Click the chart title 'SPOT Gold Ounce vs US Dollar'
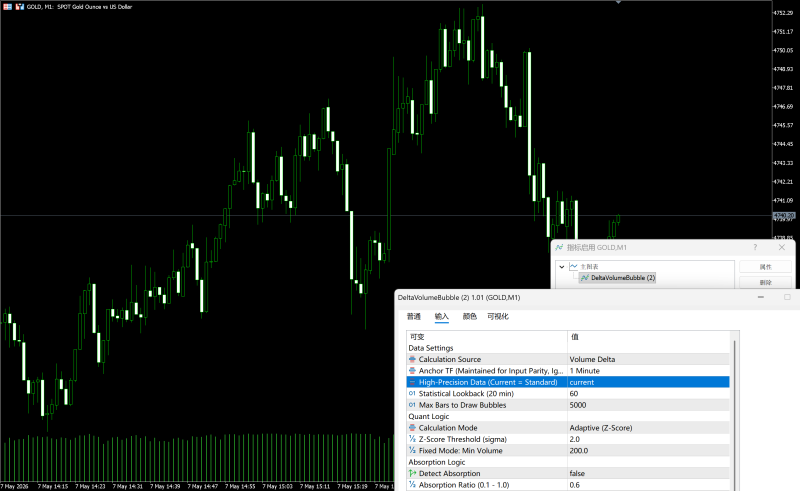 click(x=94, y=7)
